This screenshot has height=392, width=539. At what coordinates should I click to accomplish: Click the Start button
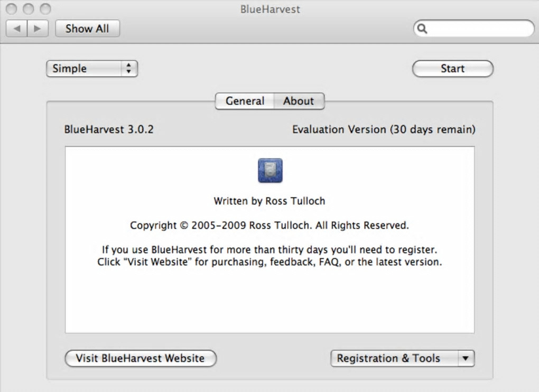pos(453,68)
